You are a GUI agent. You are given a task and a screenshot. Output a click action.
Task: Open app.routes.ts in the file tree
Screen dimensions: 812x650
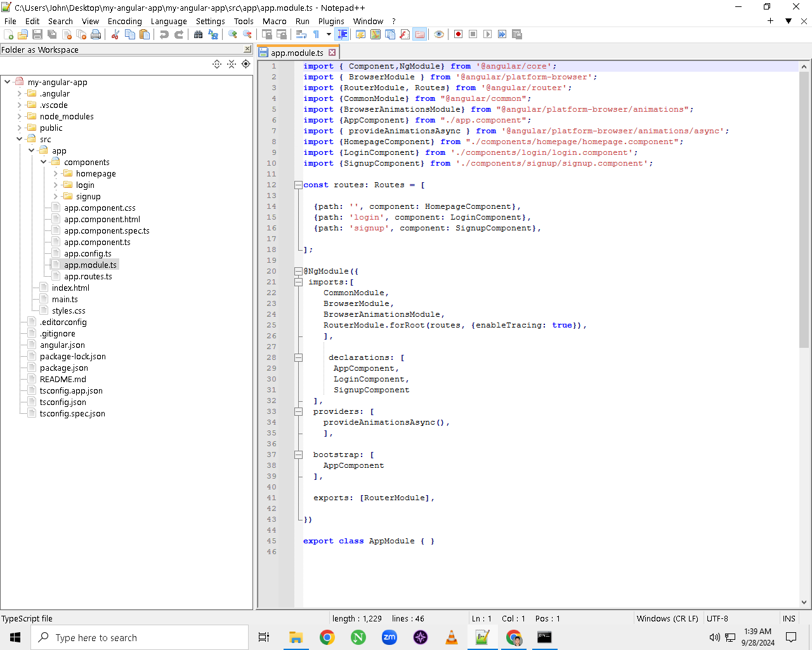[x=88, y=276]
